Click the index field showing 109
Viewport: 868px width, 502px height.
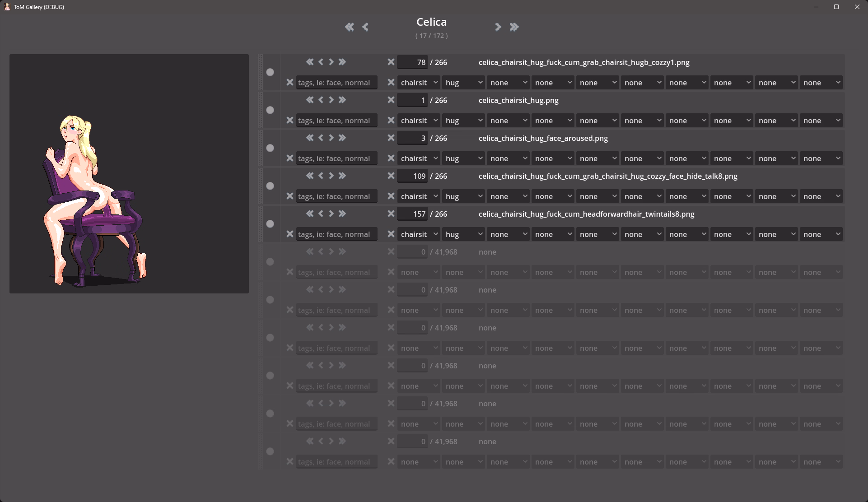pyautogui.click(x=412, y=176)
